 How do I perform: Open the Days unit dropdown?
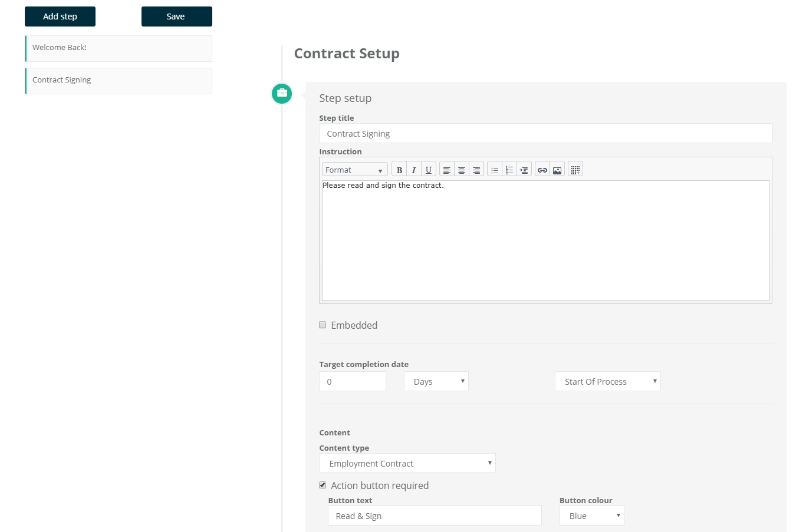pyautogui.click(x=436, y=381)
